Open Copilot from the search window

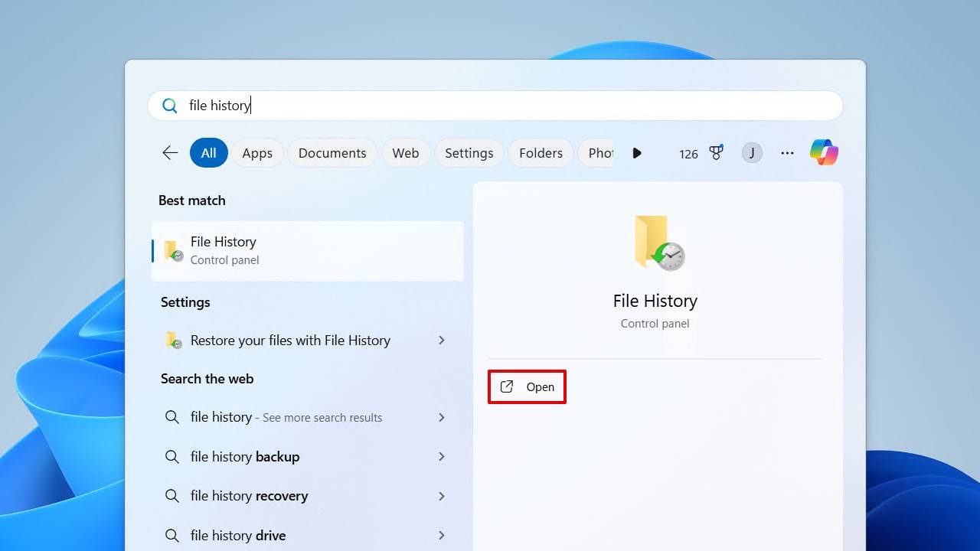(x=824, y=152)
